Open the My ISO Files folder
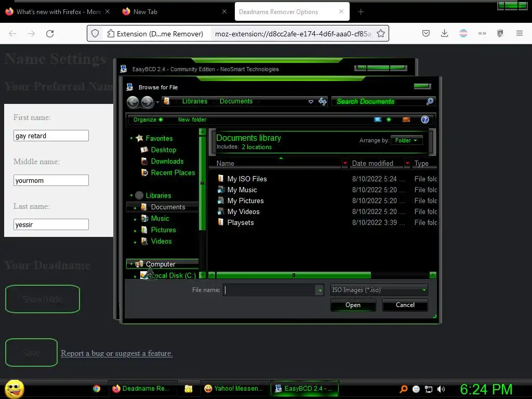This screenshot has width=532, height=399. point(247,179)
